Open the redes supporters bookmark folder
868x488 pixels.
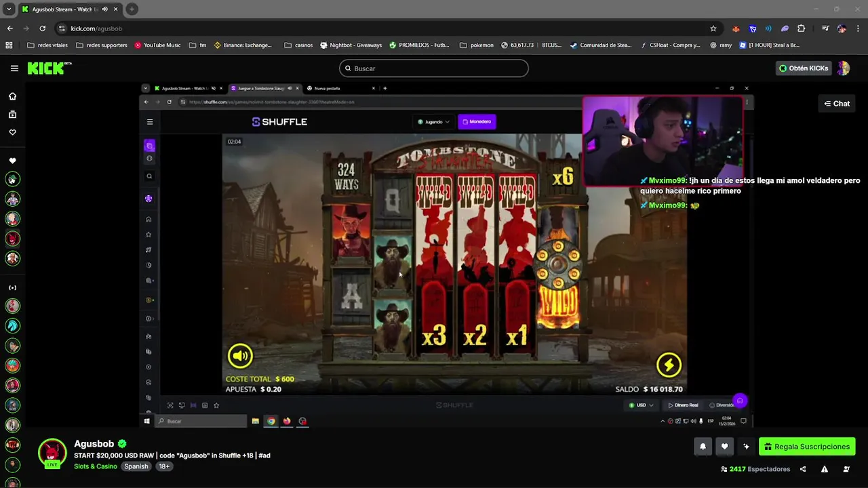tap(102, 45)
